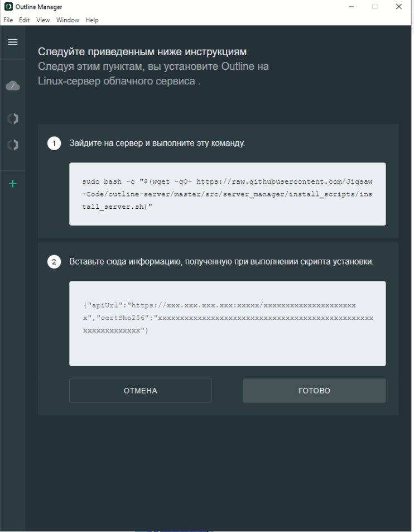The image size is (414, 532).
Task: Open the hamburger menu in sidebar
Action: [x=13, y=42]
